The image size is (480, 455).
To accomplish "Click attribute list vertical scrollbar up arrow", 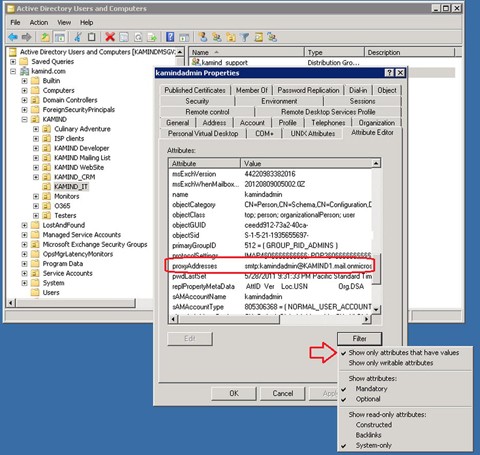I will 376,163.
